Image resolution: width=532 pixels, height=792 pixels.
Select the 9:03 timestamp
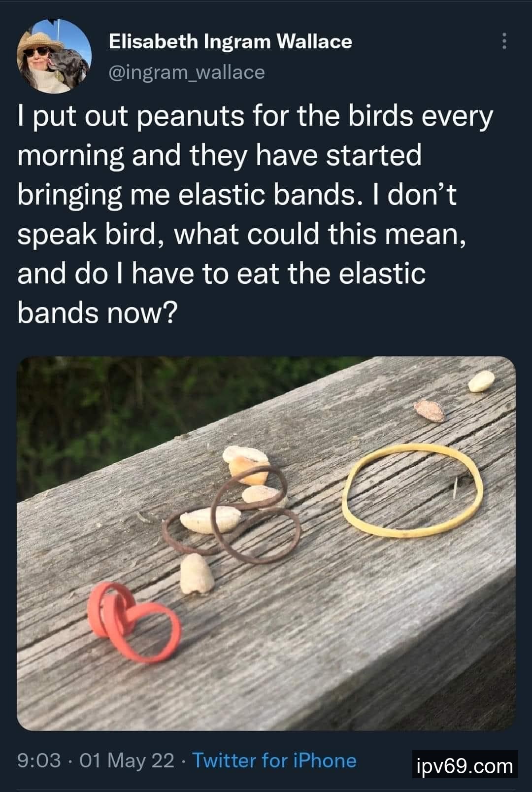pos(39,760)
